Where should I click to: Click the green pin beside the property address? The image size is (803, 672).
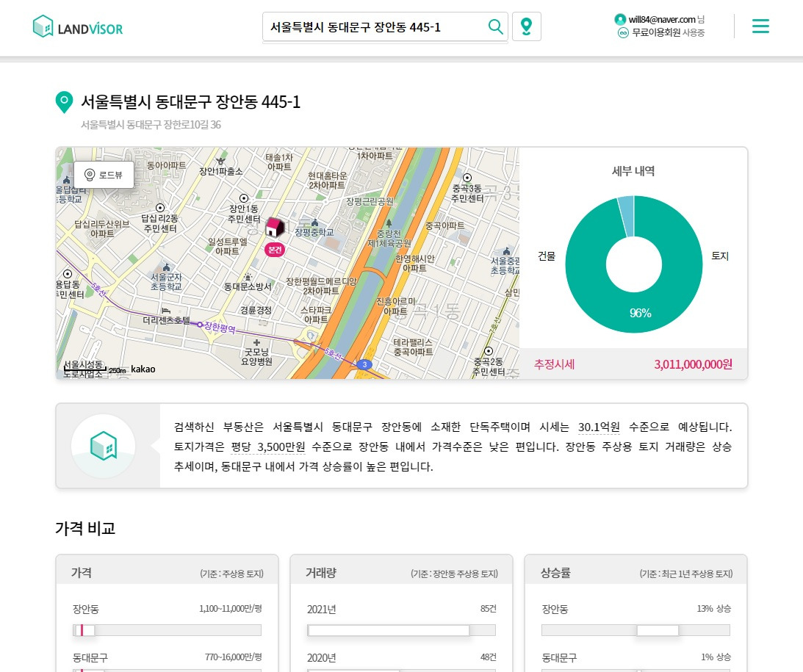[x=64, y=102]
